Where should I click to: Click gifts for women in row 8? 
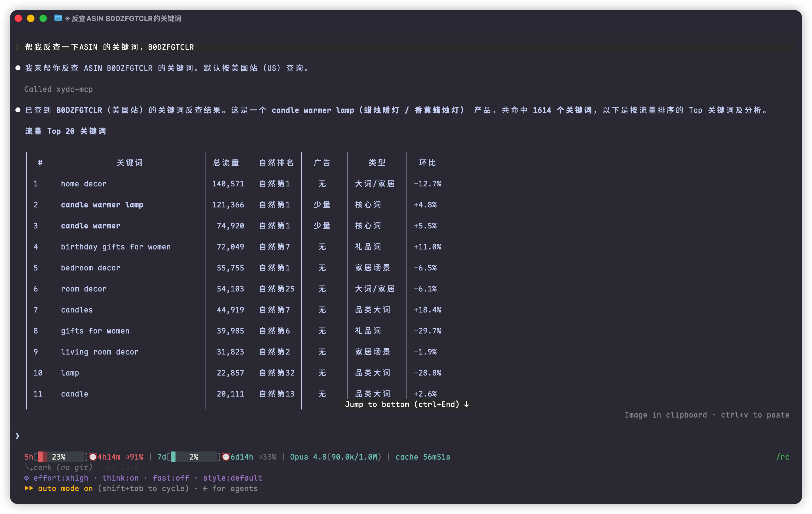(x=95, y=331)
